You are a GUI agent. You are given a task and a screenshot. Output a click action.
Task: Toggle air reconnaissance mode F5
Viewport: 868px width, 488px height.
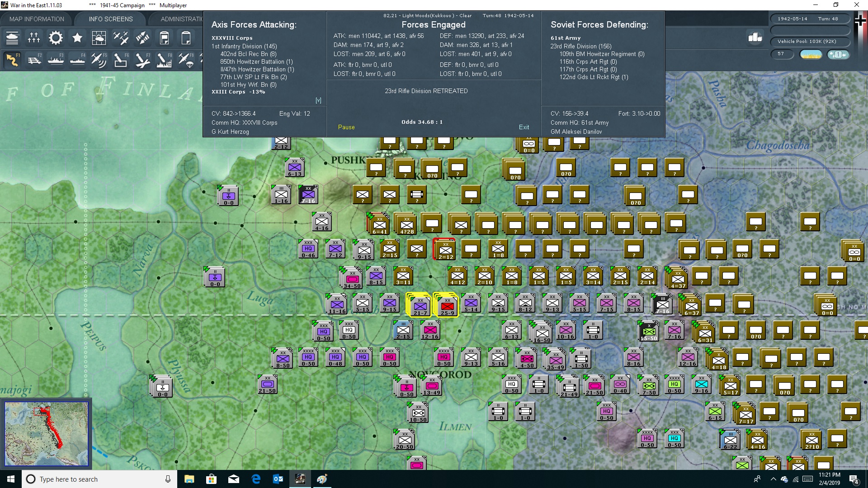coord(99,60)
